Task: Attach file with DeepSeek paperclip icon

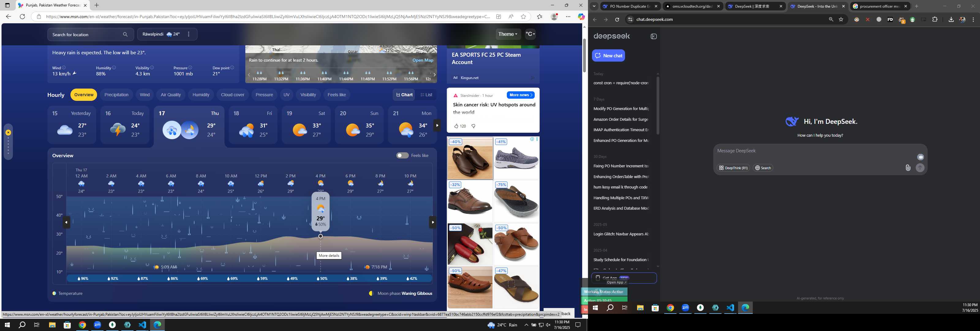Action: 908,168
